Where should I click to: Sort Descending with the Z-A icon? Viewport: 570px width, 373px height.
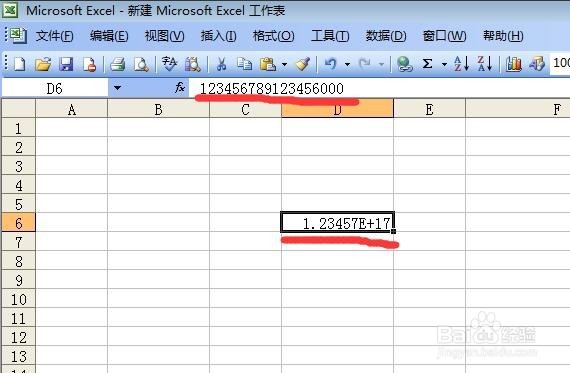(x=485, y=64)
